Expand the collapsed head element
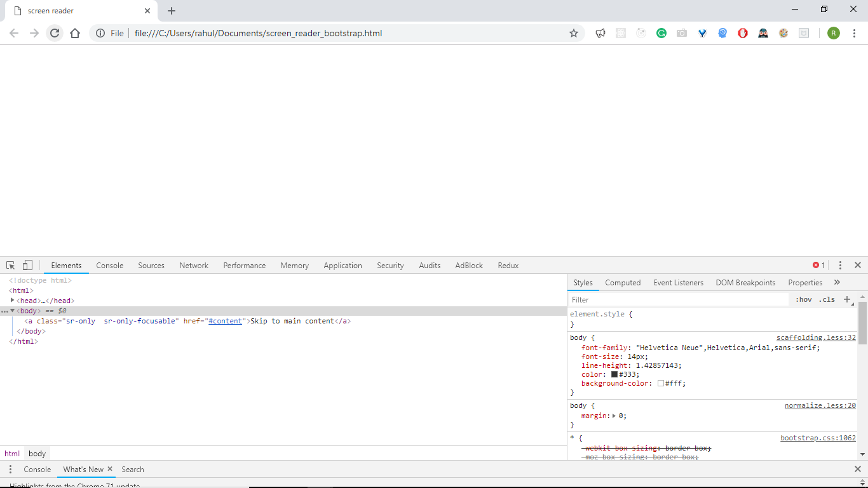868x488 pixels. pyautogui.click(x=12, y=301)
